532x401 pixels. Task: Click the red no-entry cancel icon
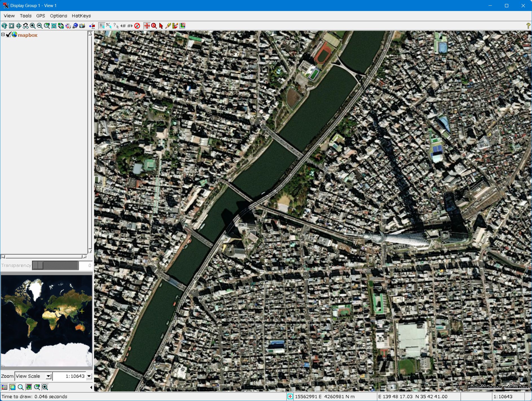[x=137, y=26]
